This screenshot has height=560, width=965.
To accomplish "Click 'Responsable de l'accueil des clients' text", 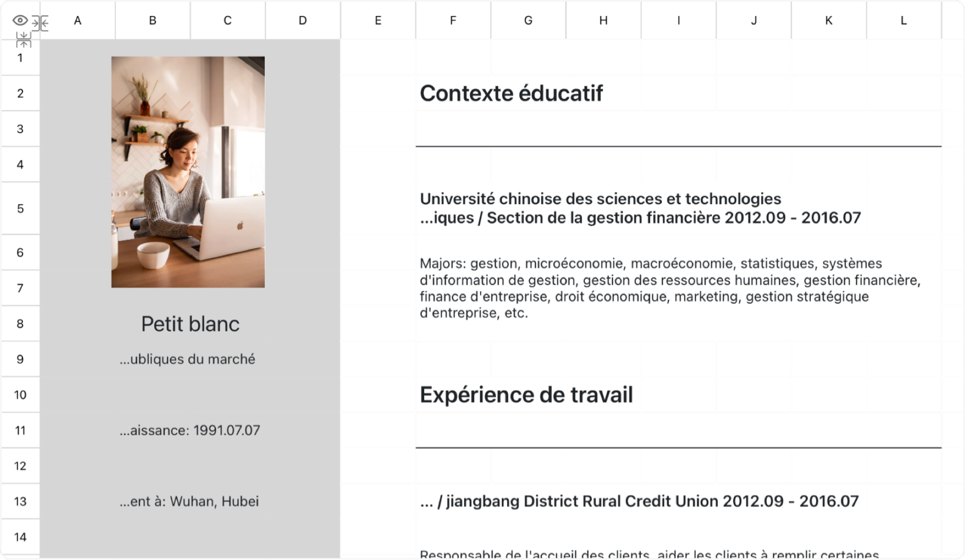I will pos(649,554).
